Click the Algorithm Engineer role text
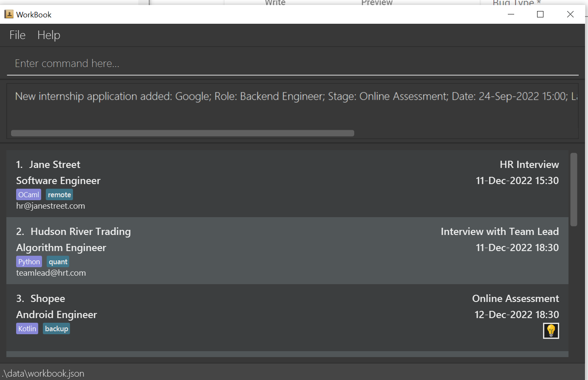This screenshot has width=588, height=380. pos(61,248)
